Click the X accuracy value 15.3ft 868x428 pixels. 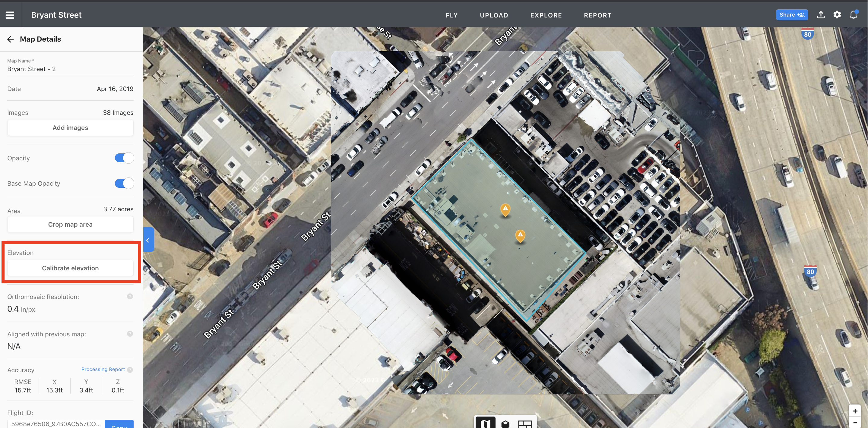[54, 390]
